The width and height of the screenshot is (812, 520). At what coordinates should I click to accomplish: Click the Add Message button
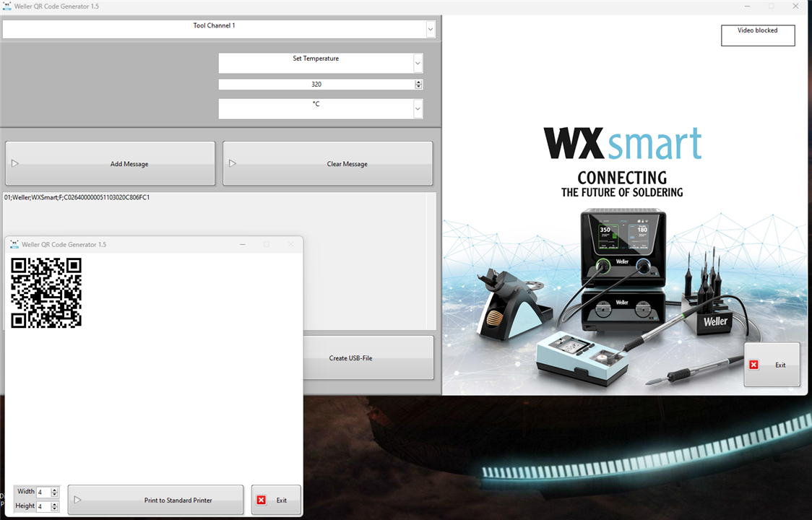click(111, 164)
